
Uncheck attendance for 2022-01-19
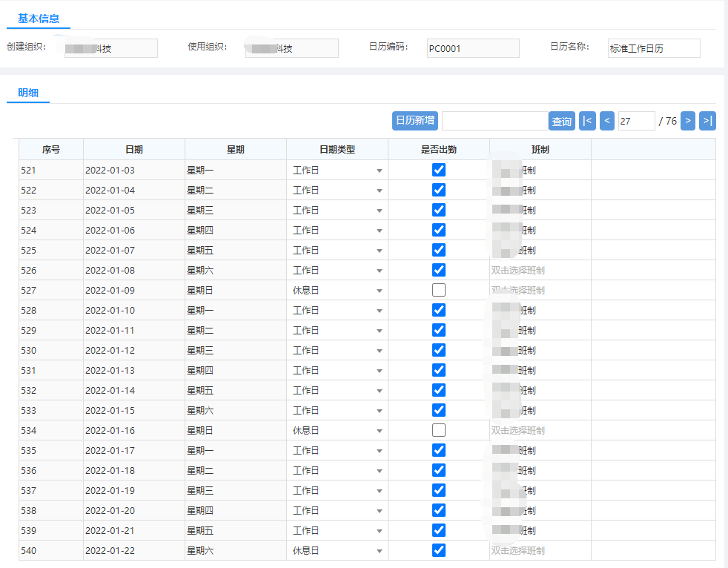[439, 490]
